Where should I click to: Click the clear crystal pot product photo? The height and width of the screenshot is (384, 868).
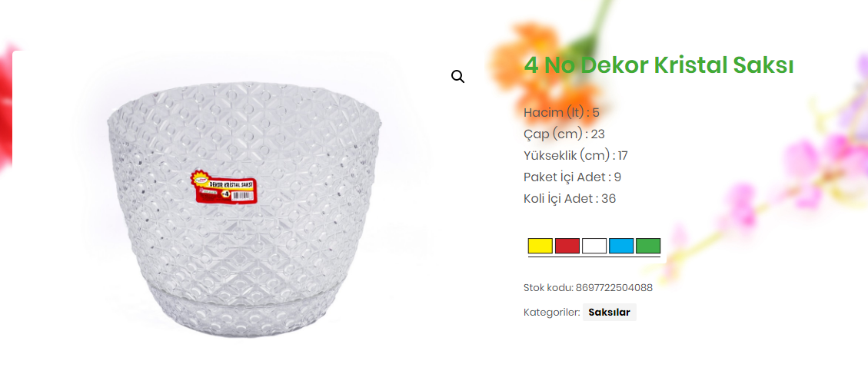[x=244, y=209]
